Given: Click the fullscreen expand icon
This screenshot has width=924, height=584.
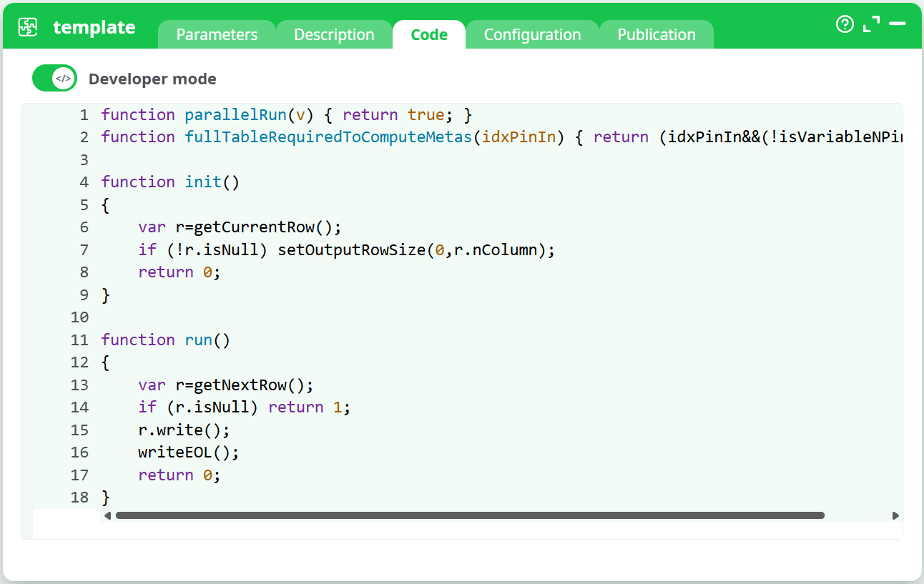Looking at the screenshot, I should pos(871,24).
